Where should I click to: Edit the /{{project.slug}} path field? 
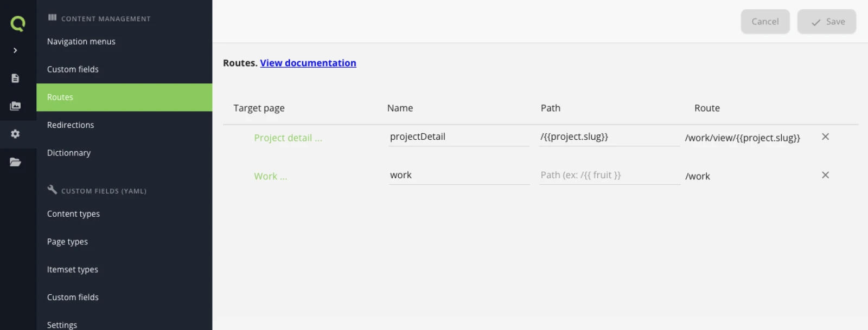coord(609,137)
